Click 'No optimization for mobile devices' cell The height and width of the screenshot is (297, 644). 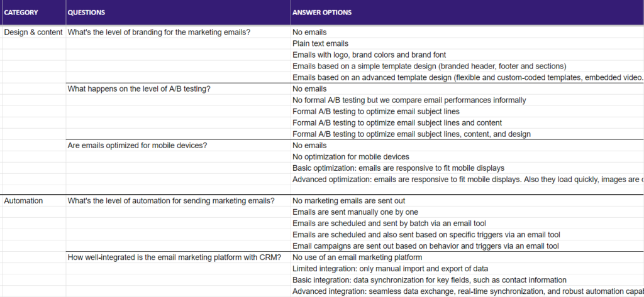click(351, 156)
